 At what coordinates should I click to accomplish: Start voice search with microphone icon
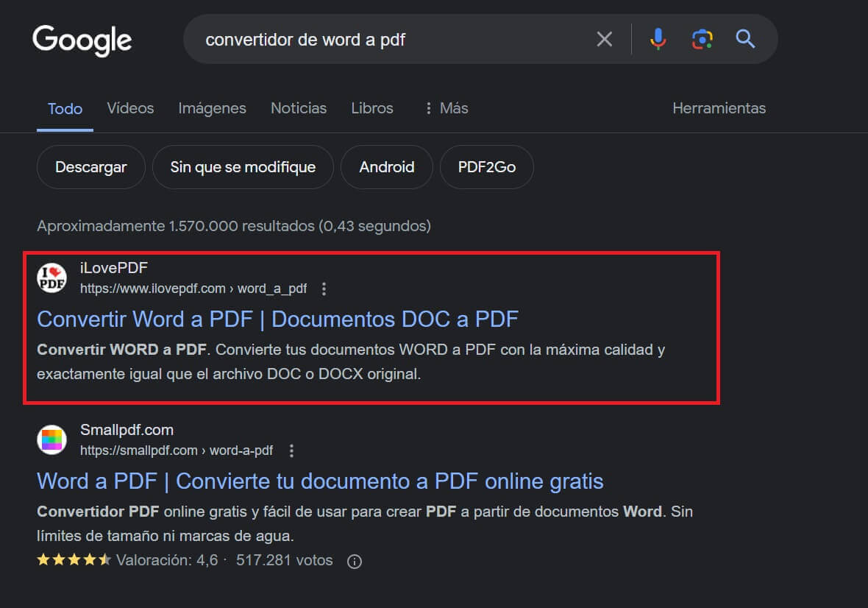coord(658,39)
